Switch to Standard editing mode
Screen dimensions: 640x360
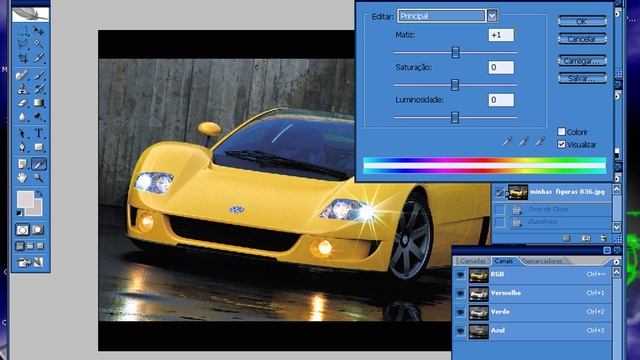[22, 230]
